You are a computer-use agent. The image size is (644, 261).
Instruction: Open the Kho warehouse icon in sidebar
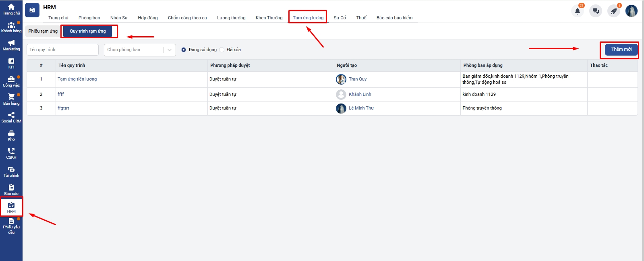click(x=11, y=133)
